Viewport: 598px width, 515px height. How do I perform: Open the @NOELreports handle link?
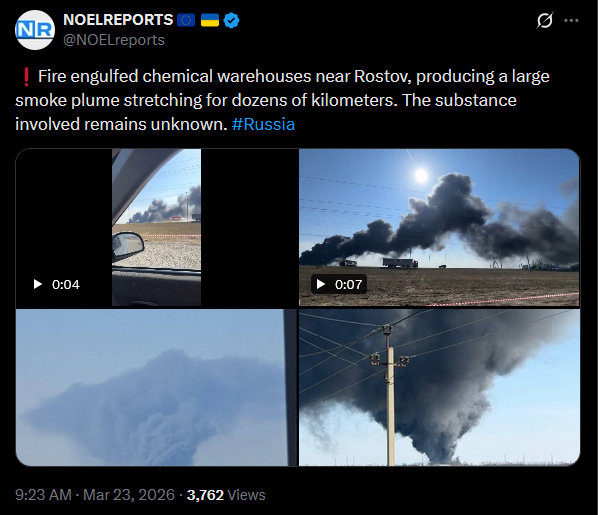(x=114, y=40)
